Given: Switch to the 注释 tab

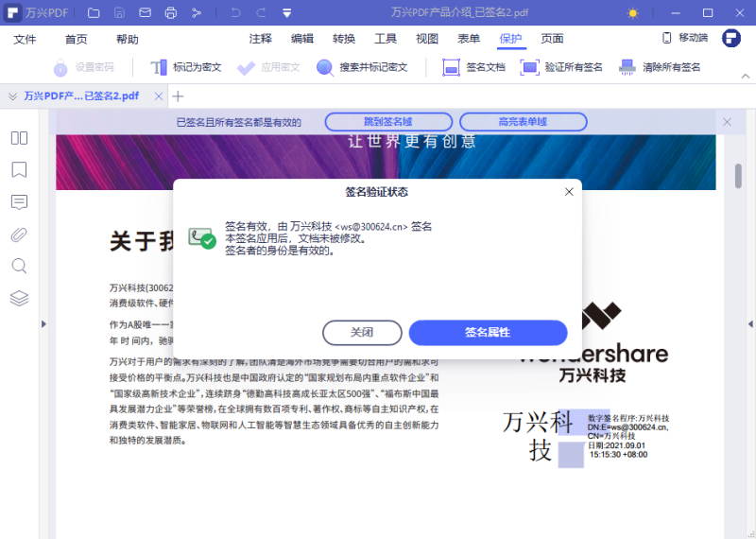Looking at the screenshot, I should pyautogui.click(x=261, y=39).
